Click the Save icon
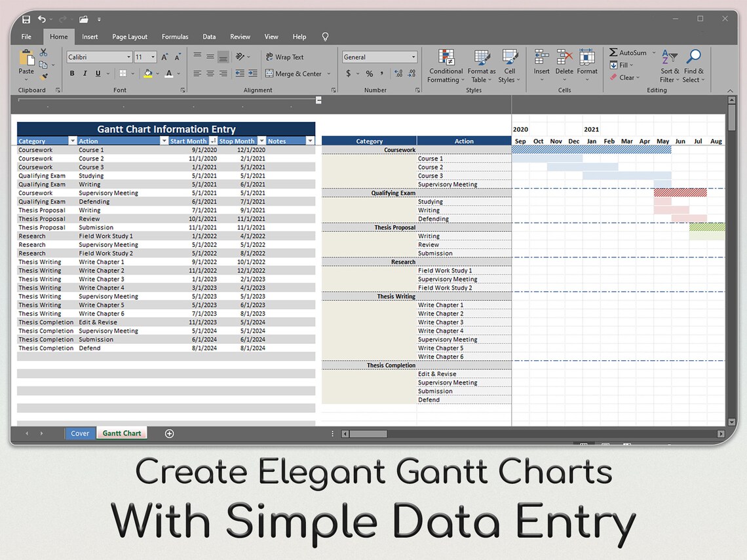 26,19
